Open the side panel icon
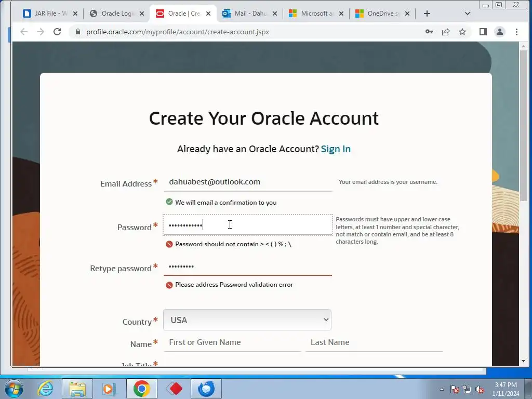 (x=483, y=32)
